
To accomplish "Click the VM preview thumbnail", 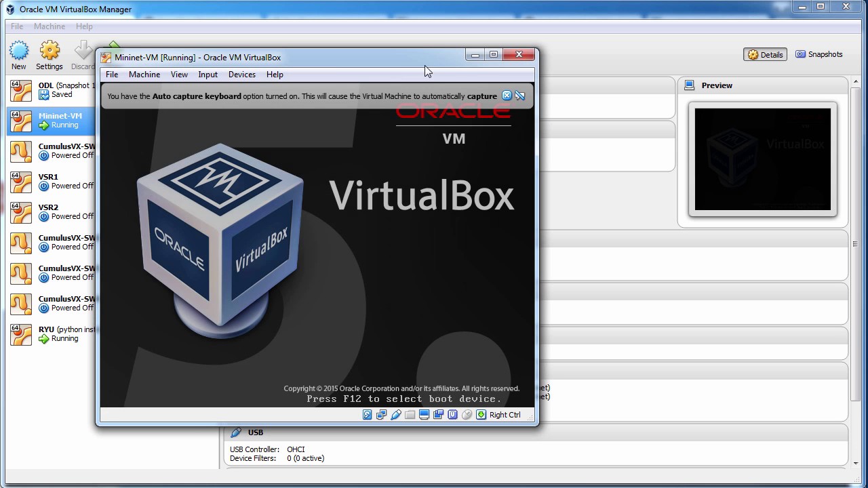I will click(x=763, y=159).
